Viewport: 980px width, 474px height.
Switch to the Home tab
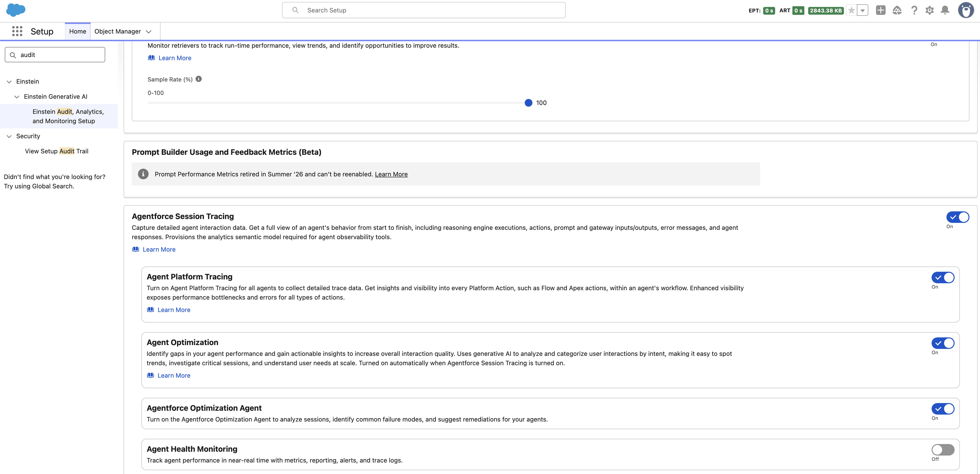[x=78, y=31]
